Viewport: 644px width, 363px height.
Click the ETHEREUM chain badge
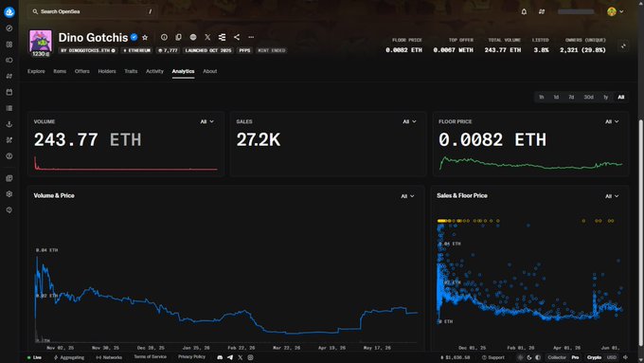click(x=137, y=50)
